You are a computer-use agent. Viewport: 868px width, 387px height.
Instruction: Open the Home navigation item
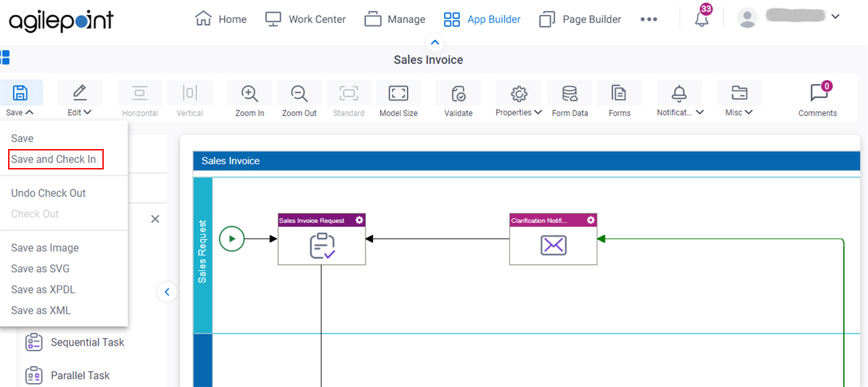pos(220,19)
